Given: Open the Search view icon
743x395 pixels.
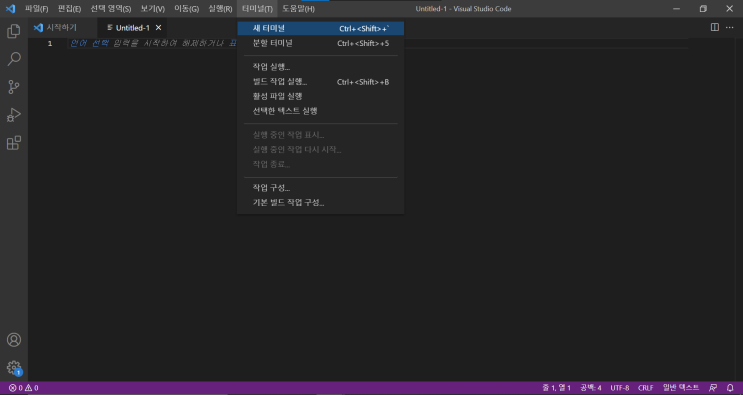Looking at the screenshot, I should point(14,59).
